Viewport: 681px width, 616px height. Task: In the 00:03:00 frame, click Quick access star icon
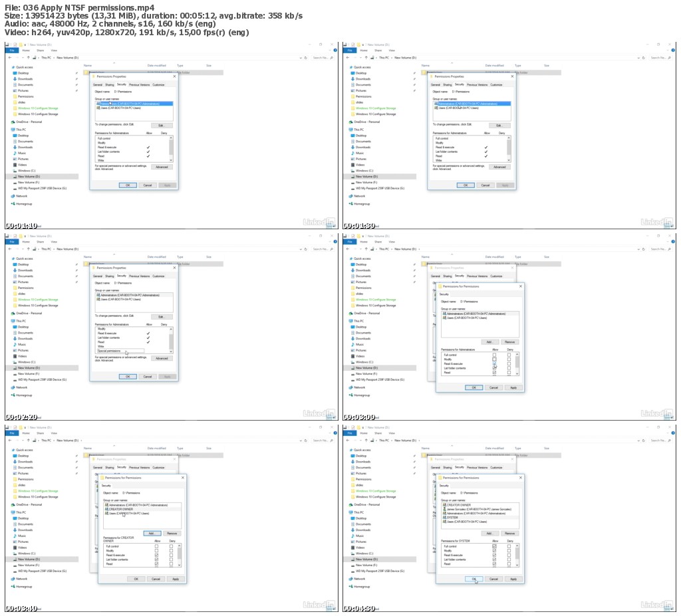click(351, 258)
